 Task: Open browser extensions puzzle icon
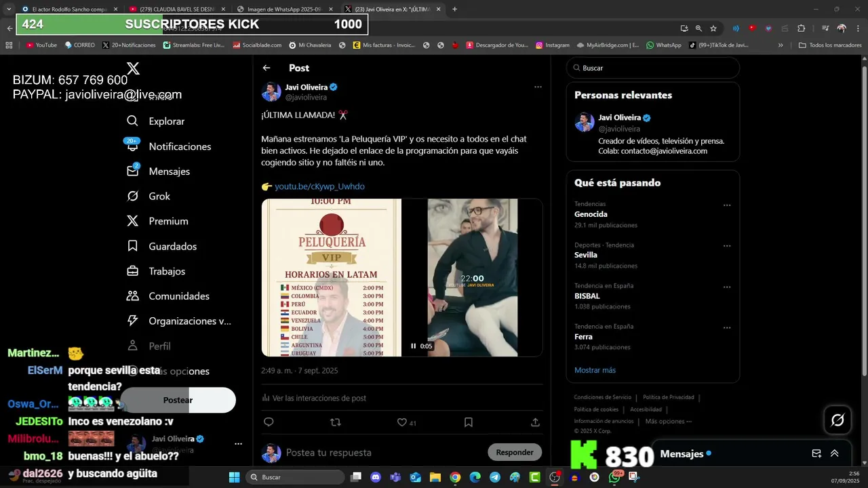pos(801,28)
